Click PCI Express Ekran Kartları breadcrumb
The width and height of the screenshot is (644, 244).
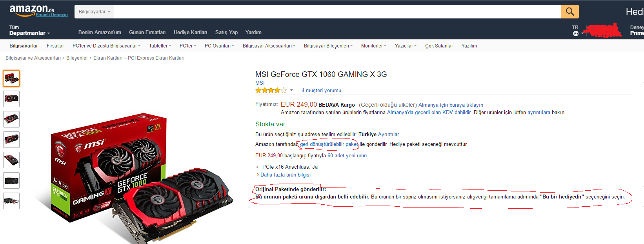pyautogui.click(x=156, y=58)
